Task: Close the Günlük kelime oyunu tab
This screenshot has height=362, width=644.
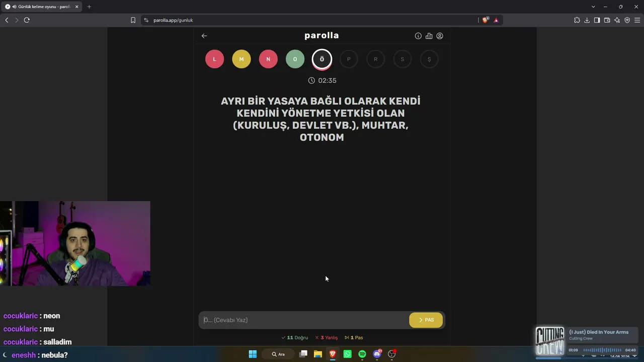Action: click(x=77, y=7)
